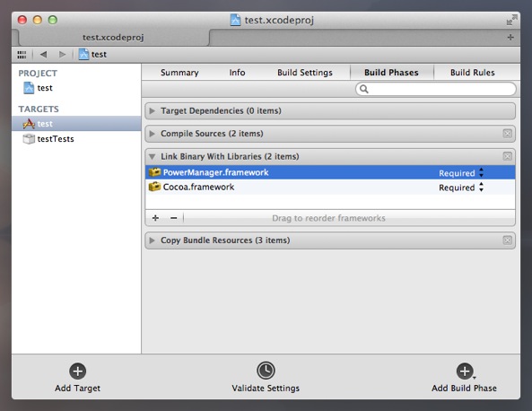Delete the Copy Bundle Resources phase
Screen dimensions: 532x411
(x=507, y=240)
